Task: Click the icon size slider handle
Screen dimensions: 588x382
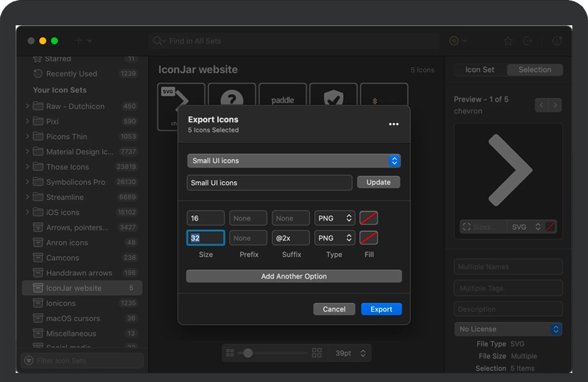Action: 248,353
